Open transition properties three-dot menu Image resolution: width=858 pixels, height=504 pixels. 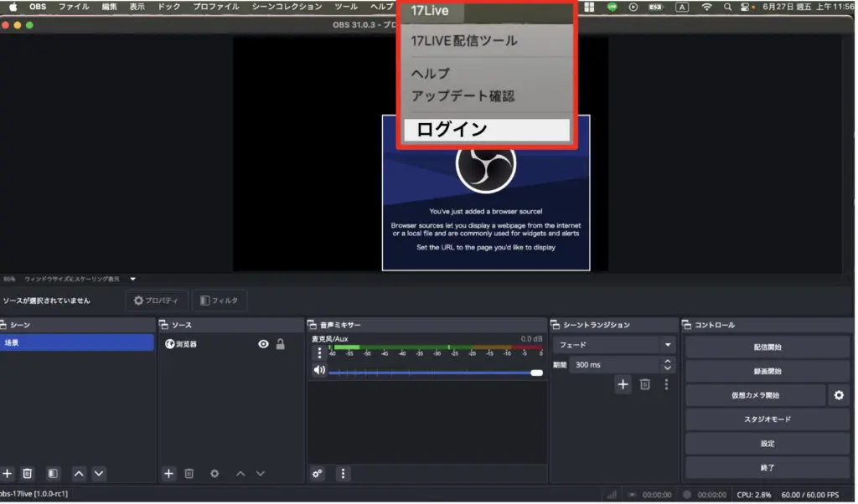[666, 385]
